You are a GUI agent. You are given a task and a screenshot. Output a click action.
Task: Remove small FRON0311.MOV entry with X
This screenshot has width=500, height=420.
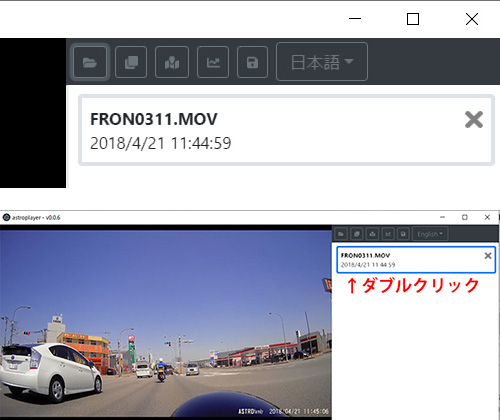pyautogui.click(x=488, y=256)
